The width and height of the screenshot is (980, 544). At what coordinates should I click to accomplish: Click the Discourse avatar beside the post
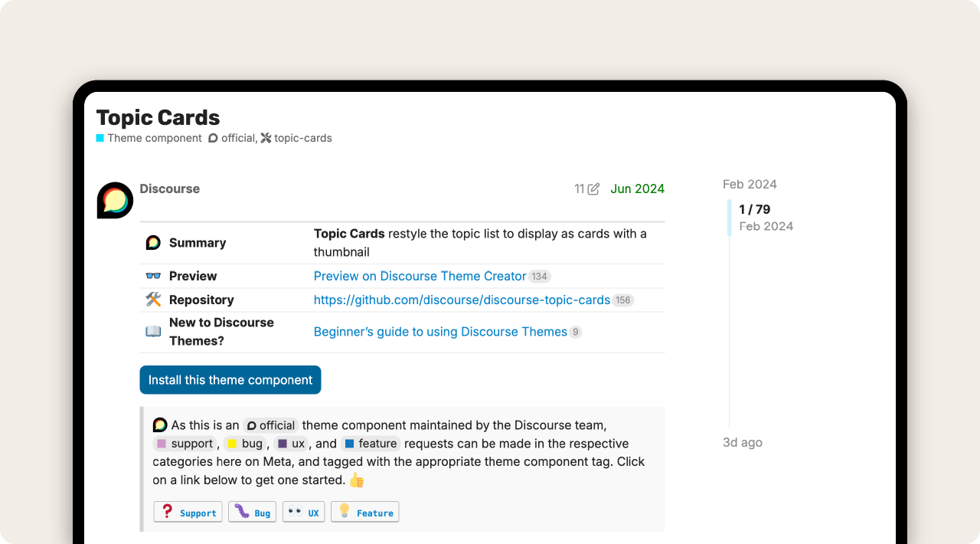tap(114, 200)
